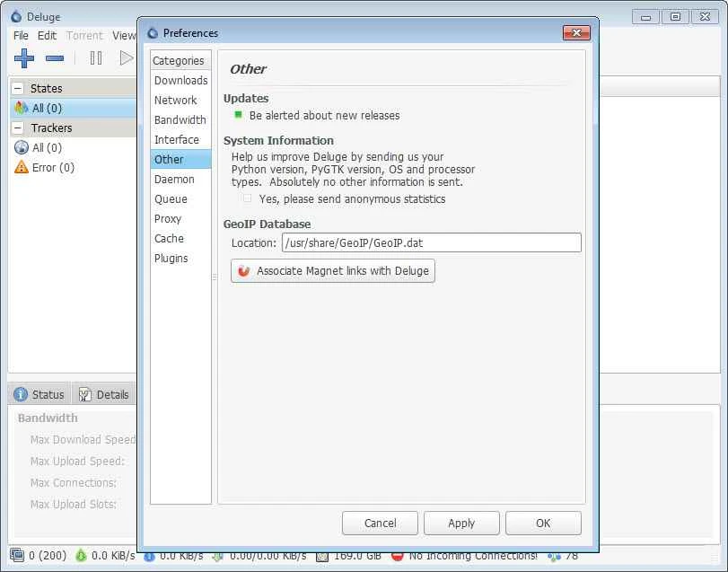Click the GeoIP Location text field
The width and height of the screenshot is (728, 572).
[x=431, y=242]
